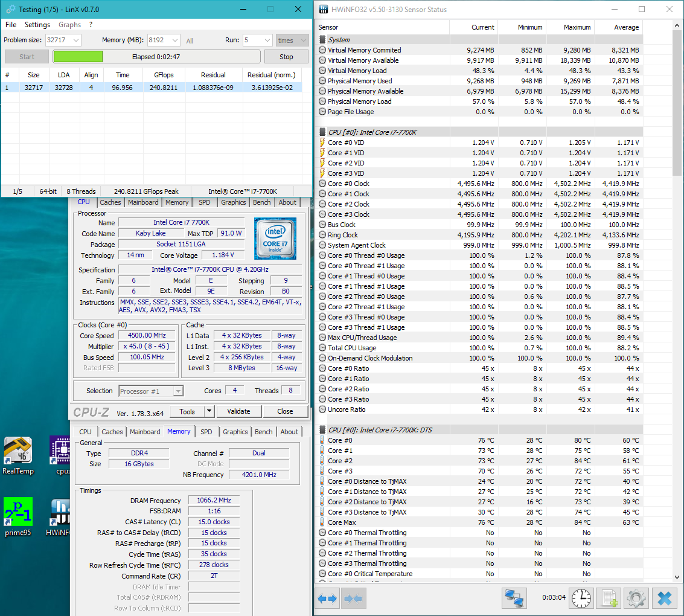Open the Settings menu in LinX
Viewport: 684px width, 616px height.
[x=37, y=25]
